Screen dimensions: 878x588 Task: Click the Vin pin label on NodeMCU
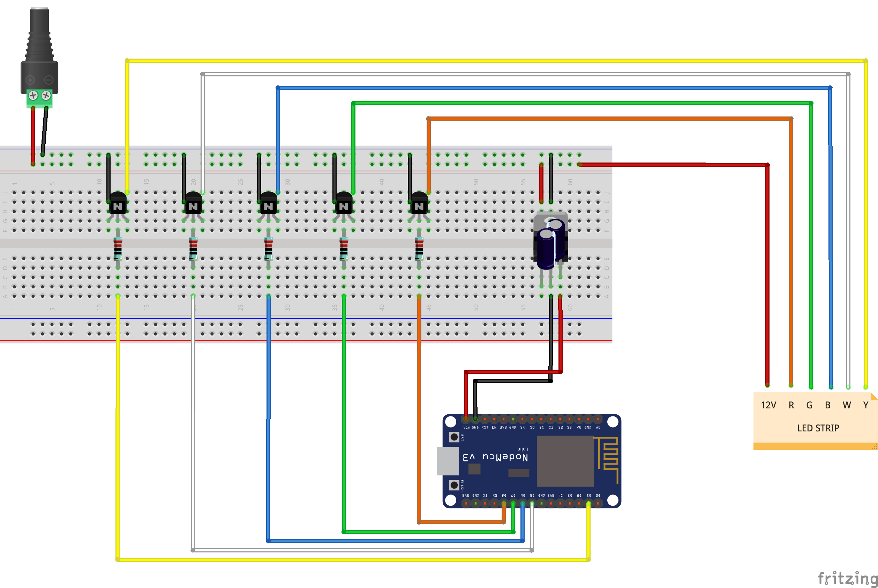pos(467,428)
